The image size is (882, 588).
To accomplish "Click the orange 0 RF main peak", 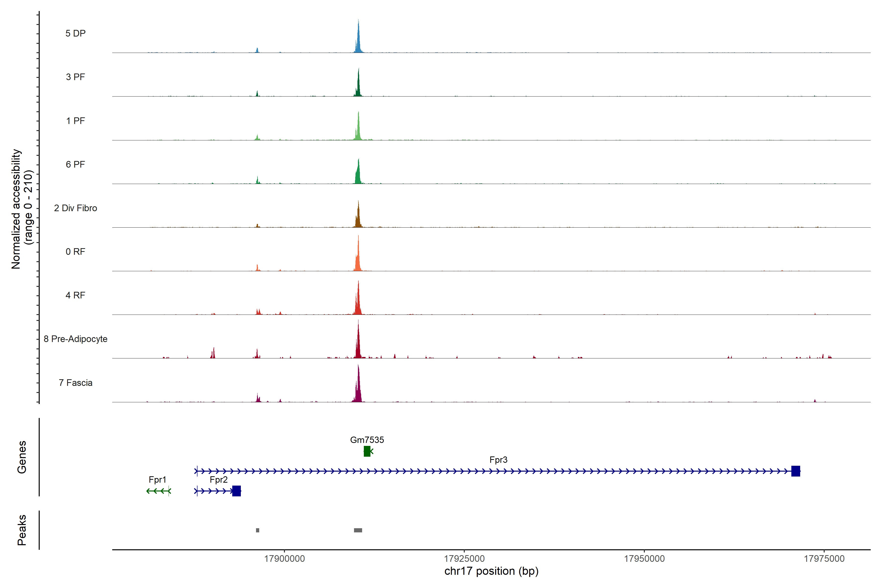I will click(x=358, y=259).
